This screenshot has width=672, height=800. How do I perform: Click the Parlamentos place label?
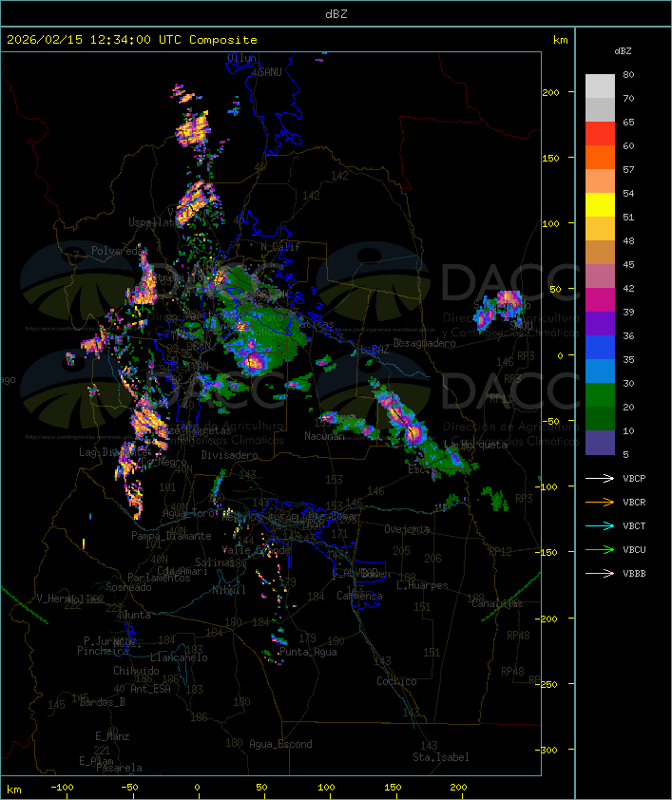click(x=159, y=578)
